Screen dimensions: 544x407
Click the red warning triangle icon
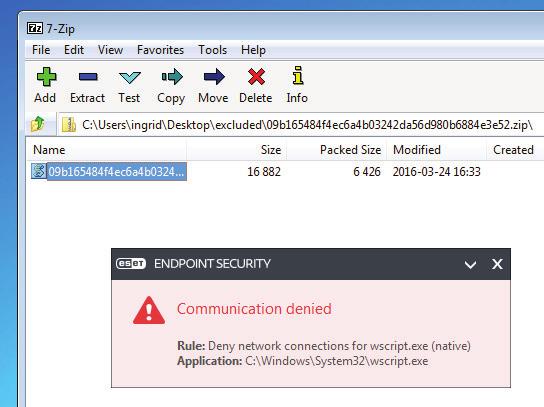(149, 311)
